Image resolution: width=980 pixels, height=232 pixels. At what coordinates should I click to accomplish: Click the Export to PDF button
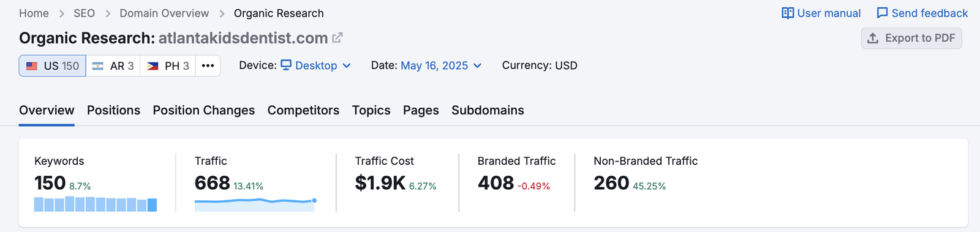coord(911,38)
